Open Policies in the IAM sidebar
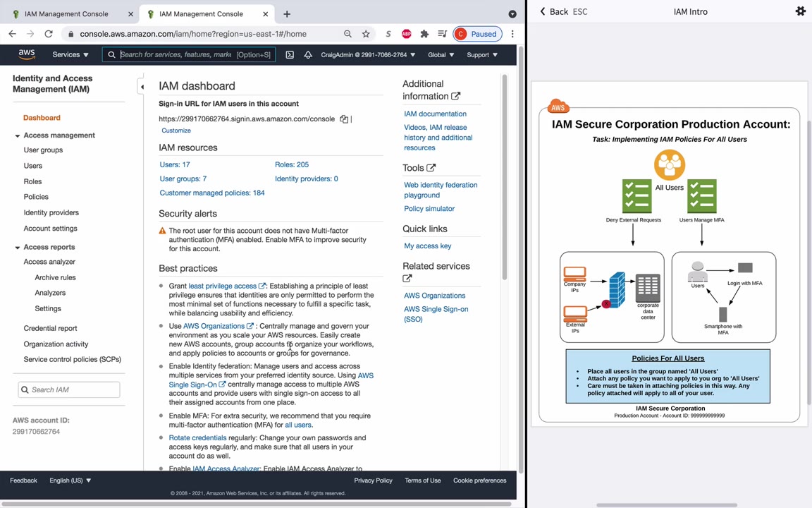 point(36,197)
